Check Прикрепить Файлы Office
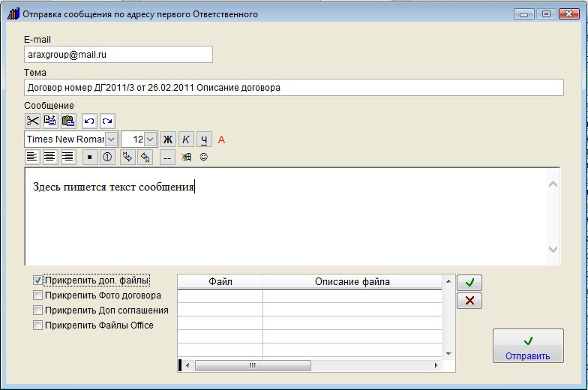 coord(37,325)
